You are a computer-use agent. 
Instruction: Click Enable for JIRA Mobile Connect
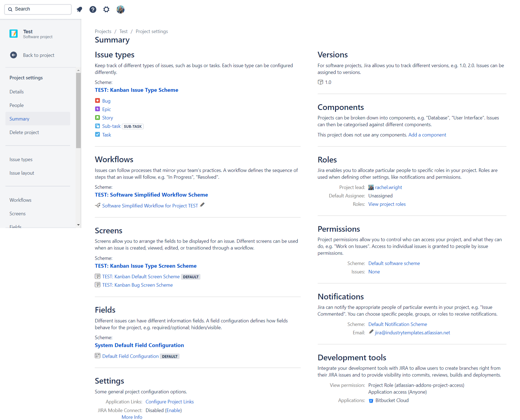173,410
